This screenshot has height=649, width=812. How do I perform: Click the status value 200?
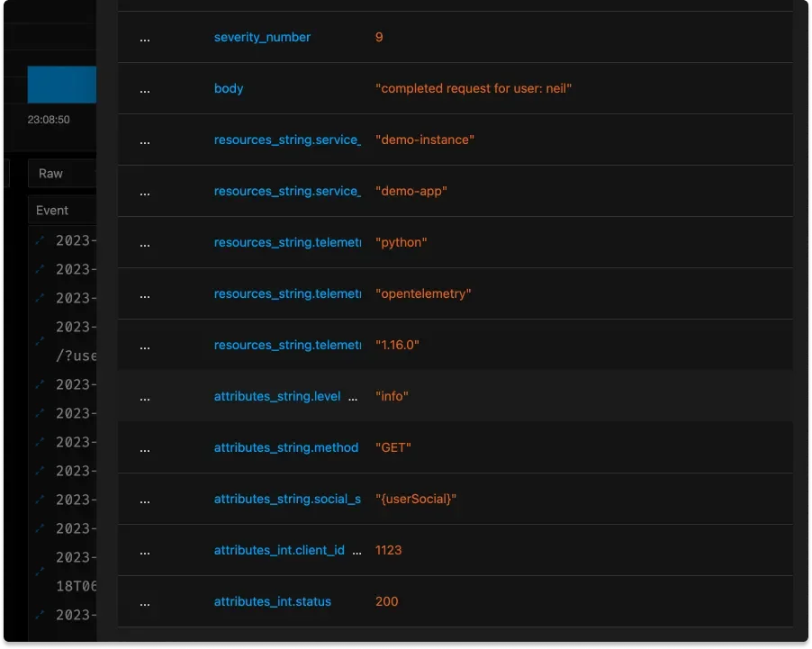[386, 602]
